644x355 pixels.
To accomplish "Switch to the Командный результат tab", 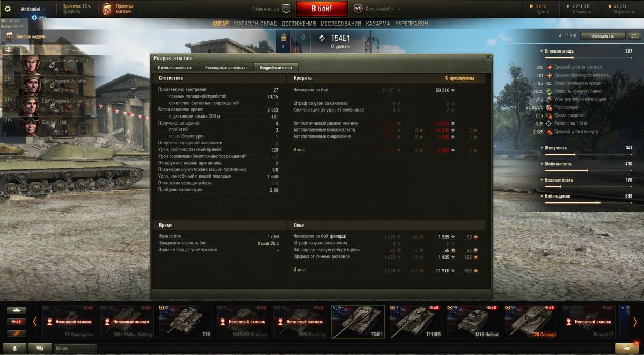I will pyautogui.click(x=226, y=68).
